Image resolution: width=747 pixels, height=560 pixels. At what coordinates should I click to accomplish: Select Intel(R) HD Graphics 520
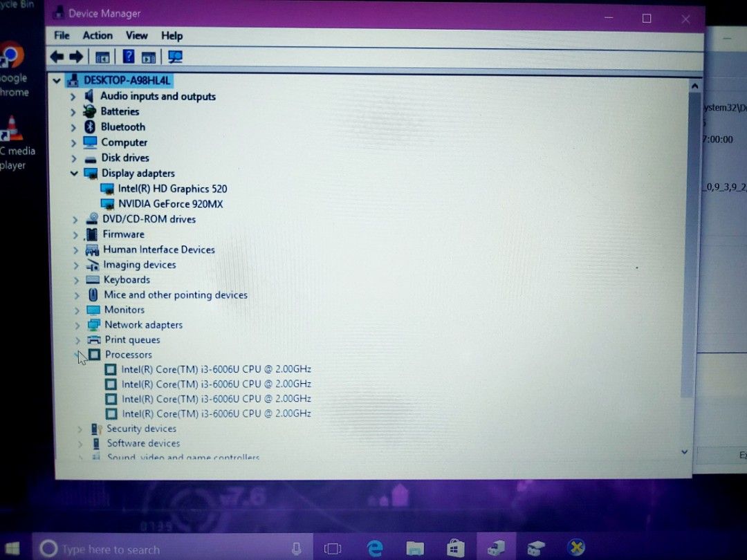pyautogui.click(x=175, y=188)
